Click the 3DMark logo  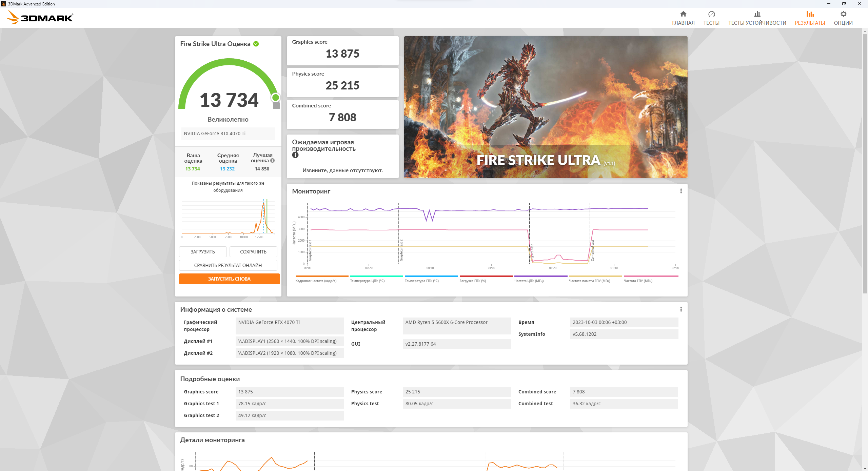click(40, 18)
